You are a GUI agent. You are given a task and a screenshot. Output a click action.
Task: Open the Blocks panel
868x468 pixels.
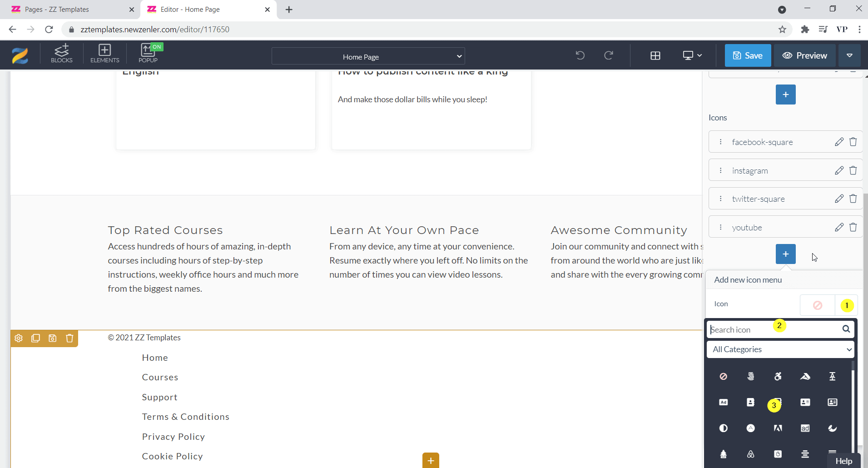[x=62, y=54]
